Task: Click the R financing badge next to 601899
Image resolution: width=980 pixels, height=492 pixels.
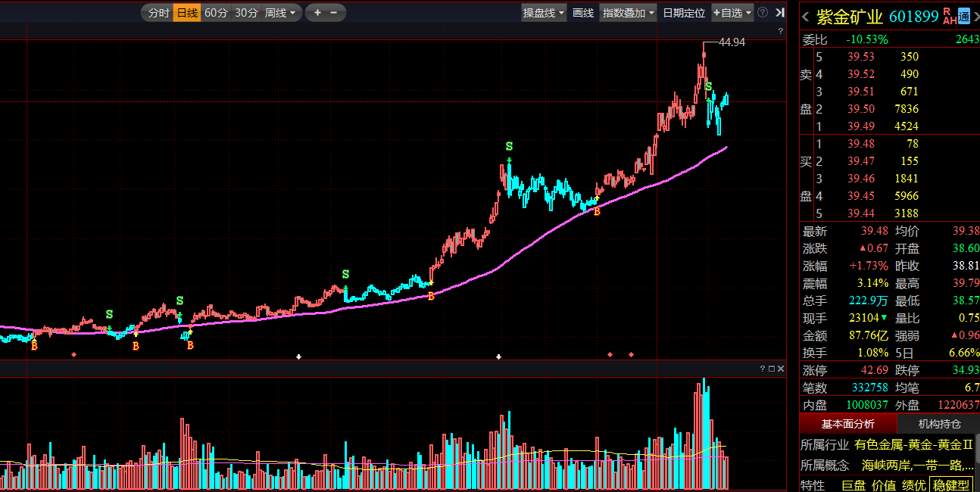Action: (x=947, y=11)
